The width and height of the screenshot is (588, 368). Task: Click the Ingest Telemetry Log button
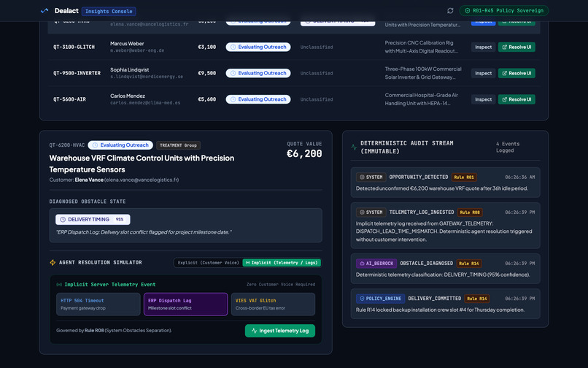point(279,331)
